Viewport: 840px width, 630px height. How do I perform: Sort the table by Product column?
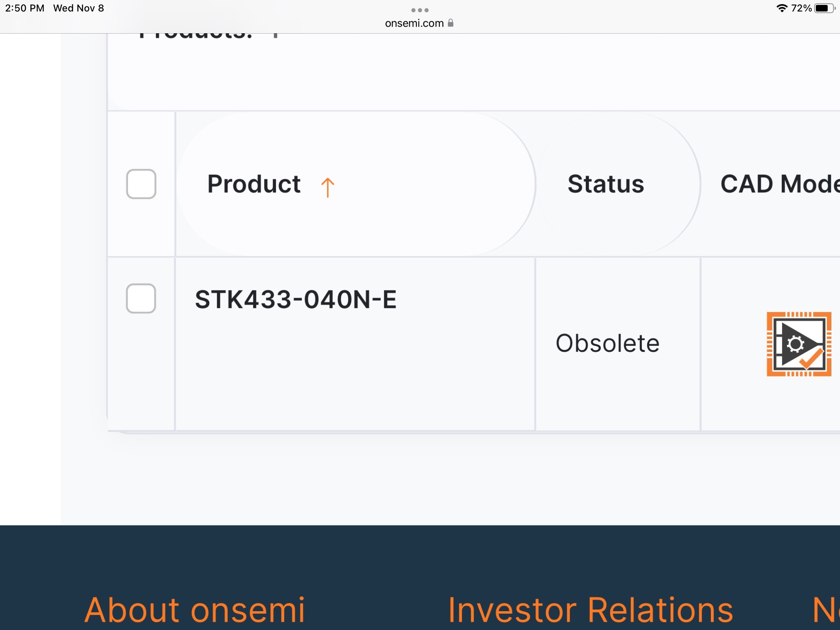254,184
